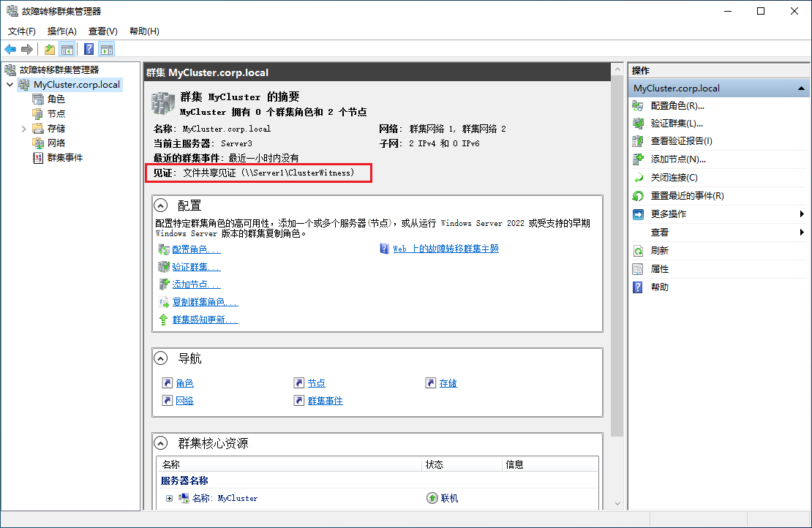Select the 群集事件 node in the tree

[x=64, y=157]
